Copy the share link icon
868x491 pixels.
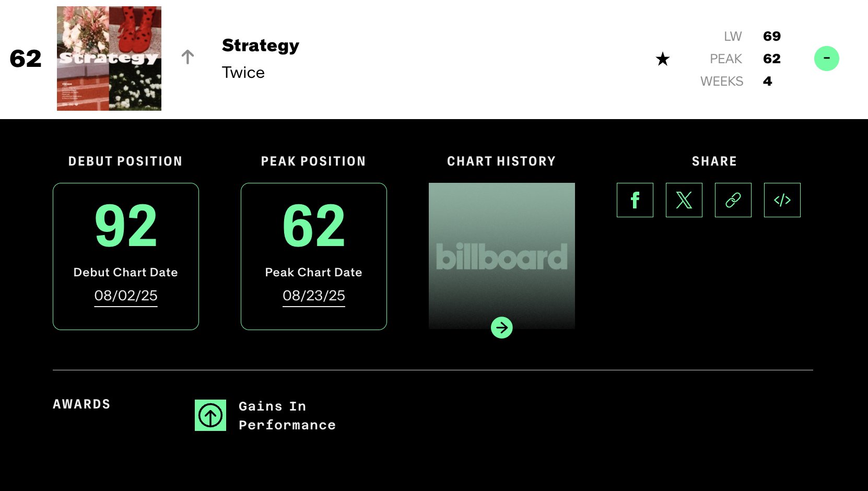(733, 200)
